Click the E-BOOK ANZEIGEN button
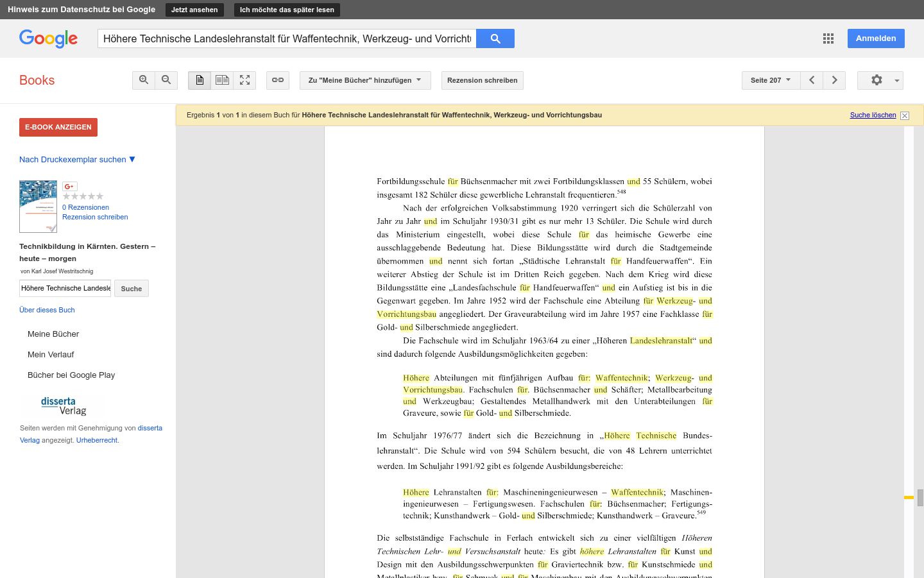Screen dimensions: 924x578 click(x=58, y=127)
